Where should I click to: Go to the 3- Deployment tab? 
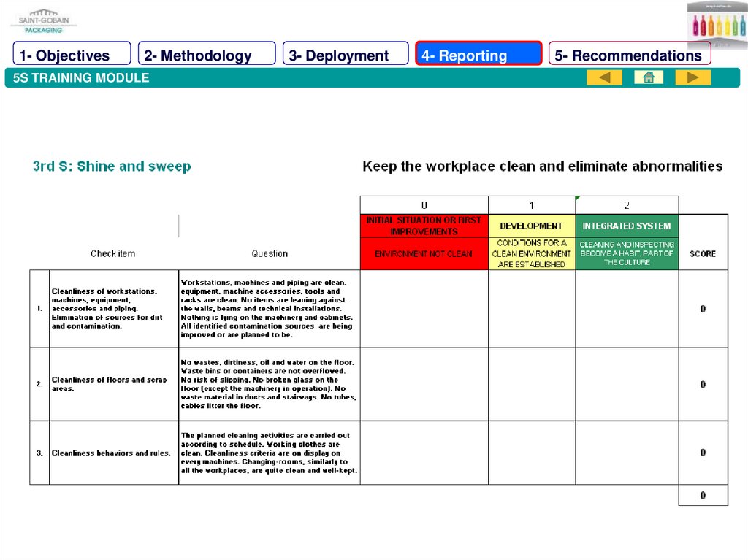point(345,55)
